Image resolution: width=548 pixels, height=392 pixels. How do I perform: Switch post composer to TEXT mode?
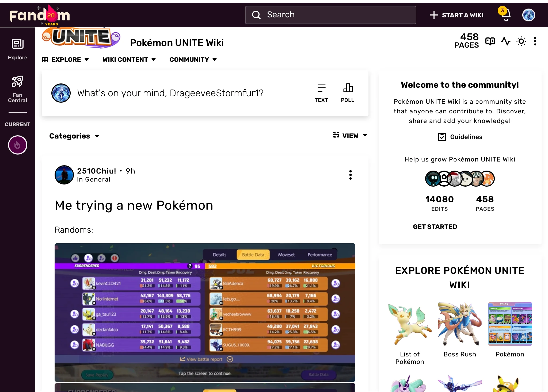coord(321,92)
